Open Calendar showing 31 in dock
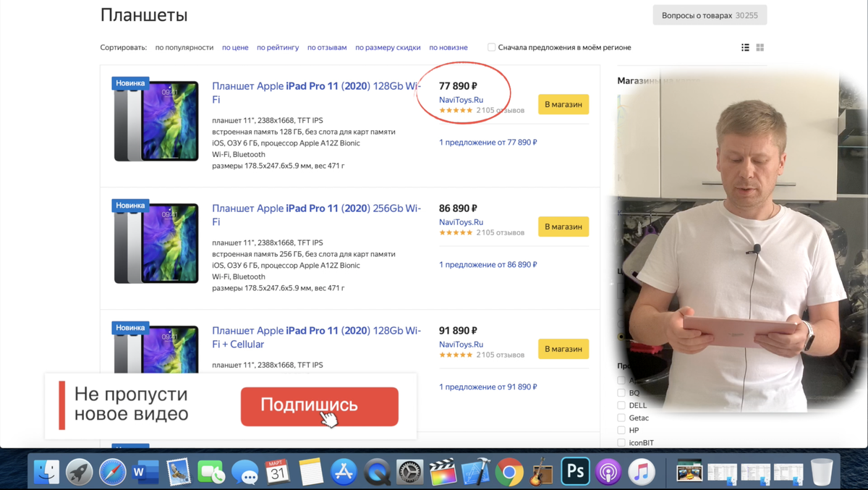Viewport: 868px width, 490px height. [278, 472]
